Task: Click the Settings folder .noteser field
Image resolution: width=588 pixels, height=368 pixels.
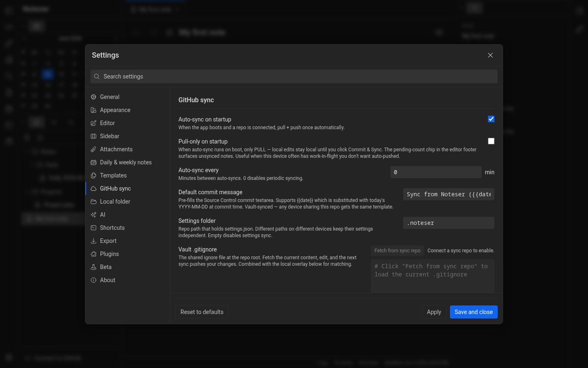Action: 449,223
